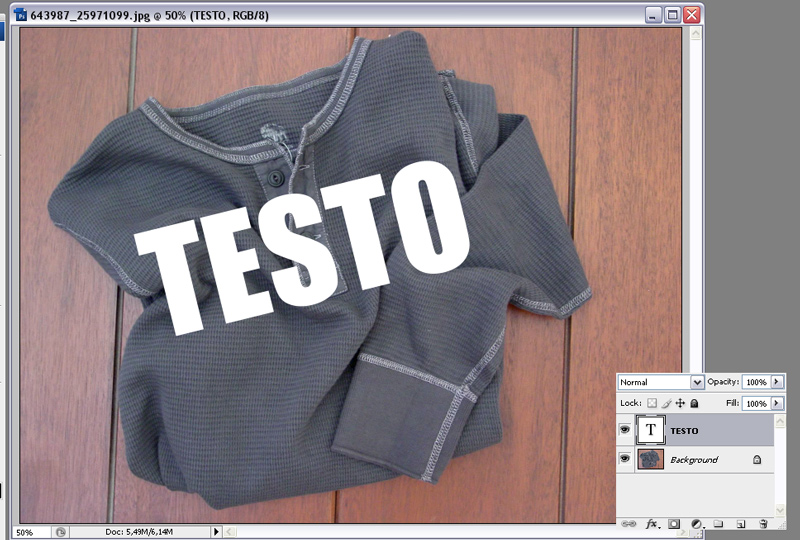Create a new layer group folder
Screen dimensions: 800x540
click(x=718, y=524)
